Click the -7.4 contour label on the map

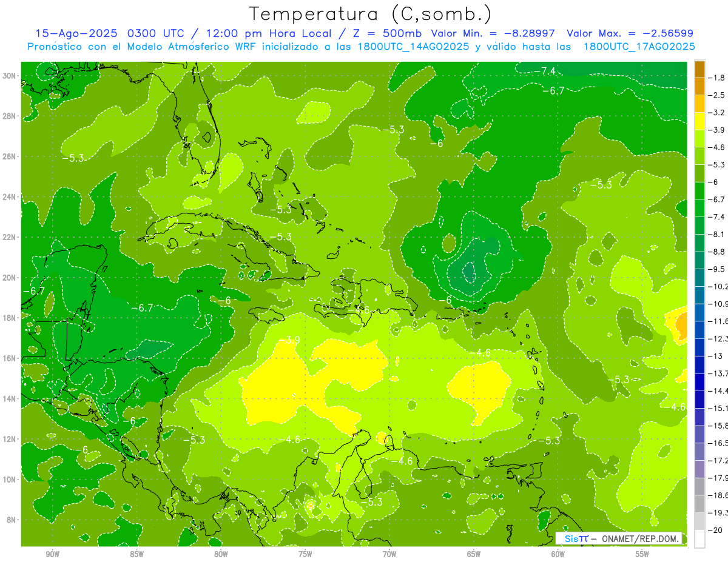point(545,72)
